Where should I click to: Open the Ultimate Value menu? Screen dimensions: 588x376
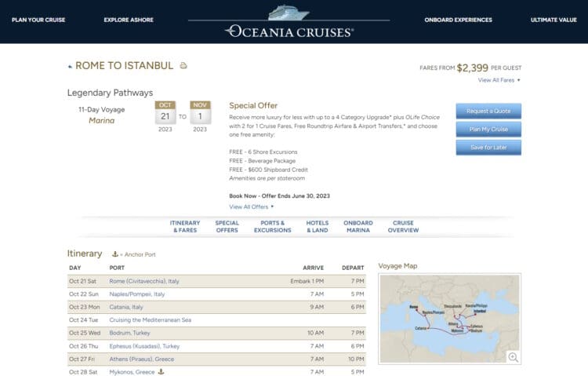click(x=554, y=20)
